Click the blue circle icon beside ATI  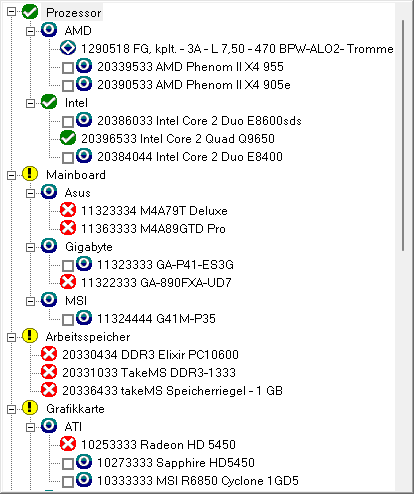click(x=49, y=426)
